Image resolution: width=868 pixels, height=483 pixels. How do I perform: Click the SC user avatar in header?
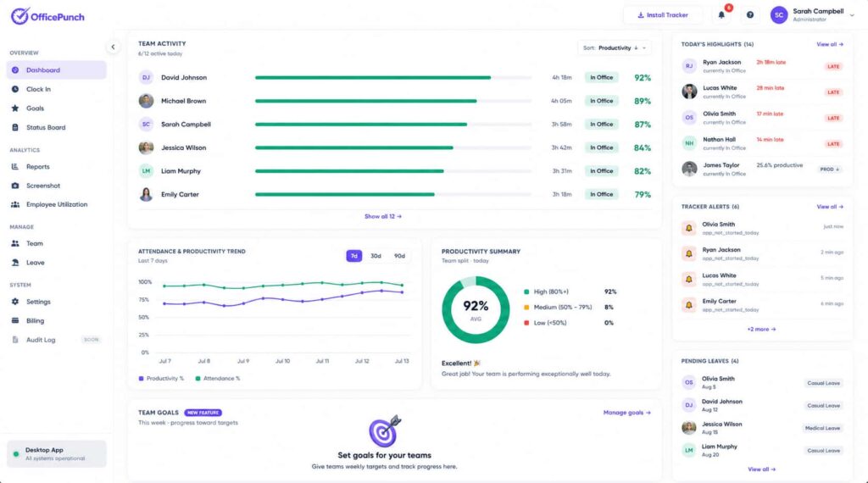pos(778,15)
